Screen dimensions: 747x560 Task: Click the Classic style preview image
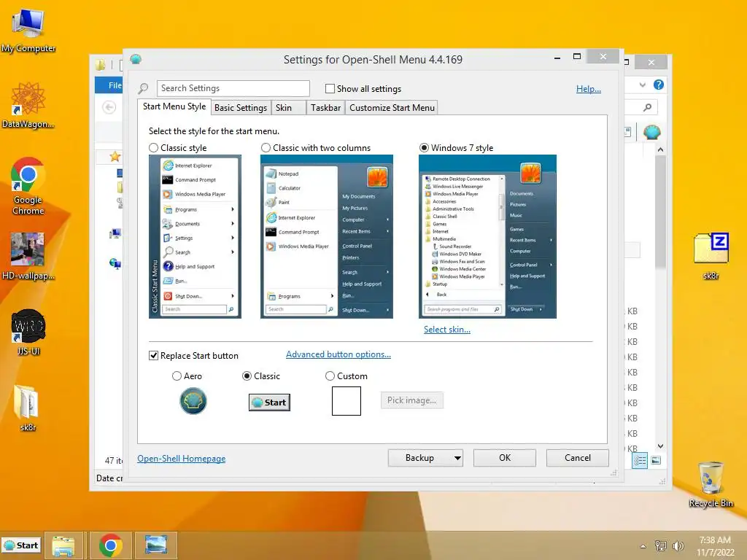pyautogui.click(x=195, y=236)
